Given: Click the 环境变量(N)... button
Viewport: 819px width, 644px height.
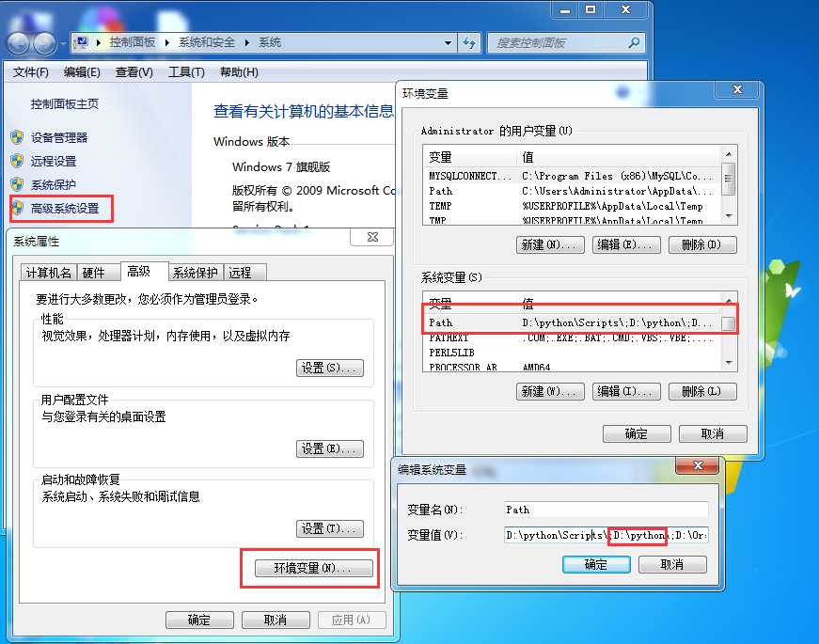Looking at the screenshot, I should tap(314, 568).
